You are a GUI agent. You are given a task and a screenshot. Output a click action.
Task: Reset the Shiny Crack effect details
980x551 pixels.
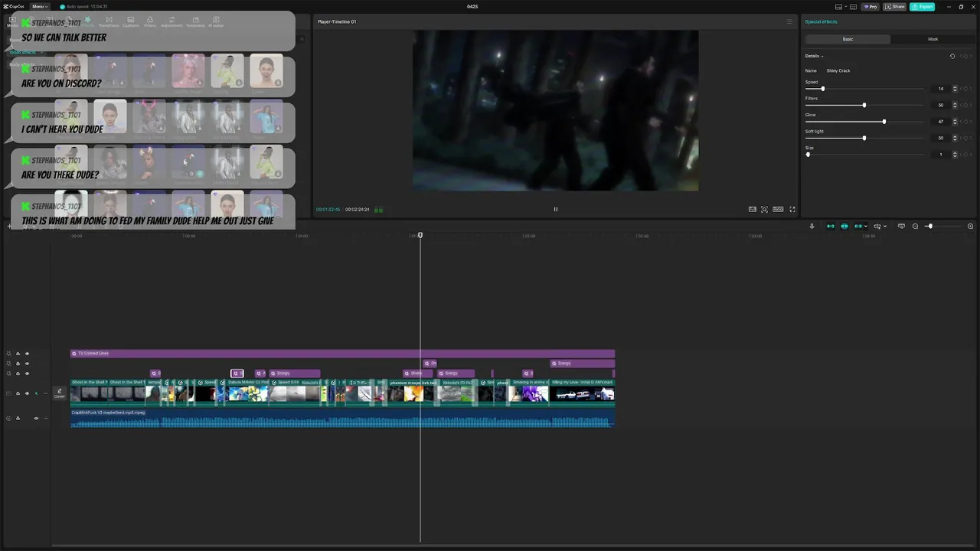click(x=952, y=56)
